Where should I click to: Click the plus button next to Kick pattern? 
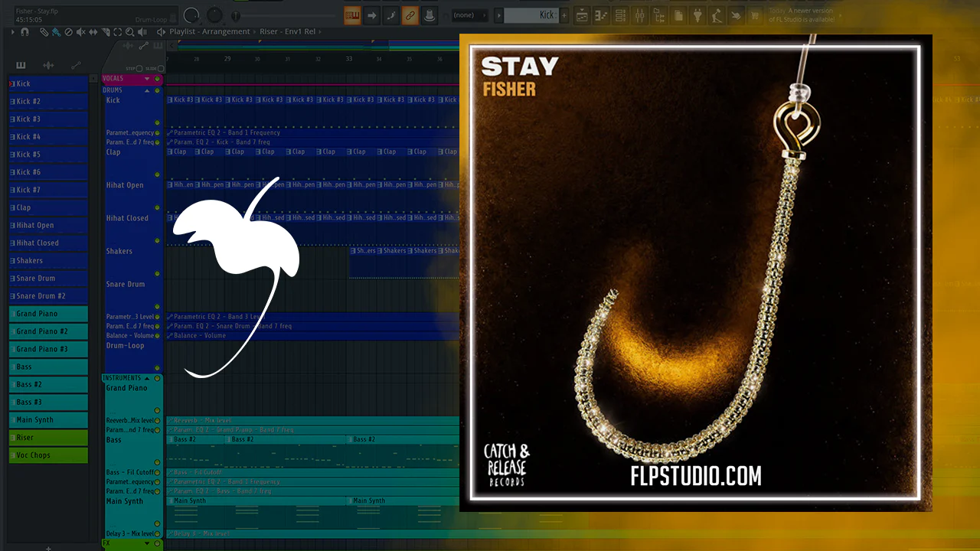[x=564, y=15]
